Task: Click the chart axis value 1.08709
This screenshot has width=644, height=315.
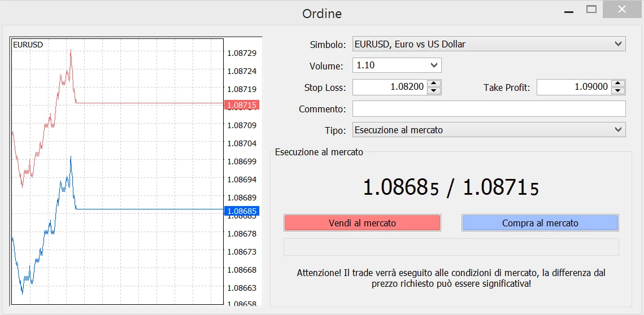Action: click(242, 125)
